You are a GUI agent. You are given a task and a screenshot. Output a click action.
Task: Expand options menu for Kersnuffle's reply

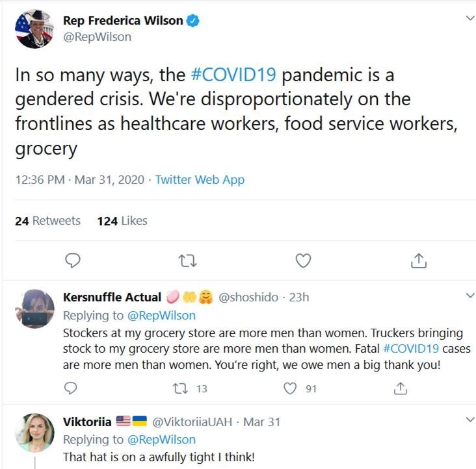(470, 296)
